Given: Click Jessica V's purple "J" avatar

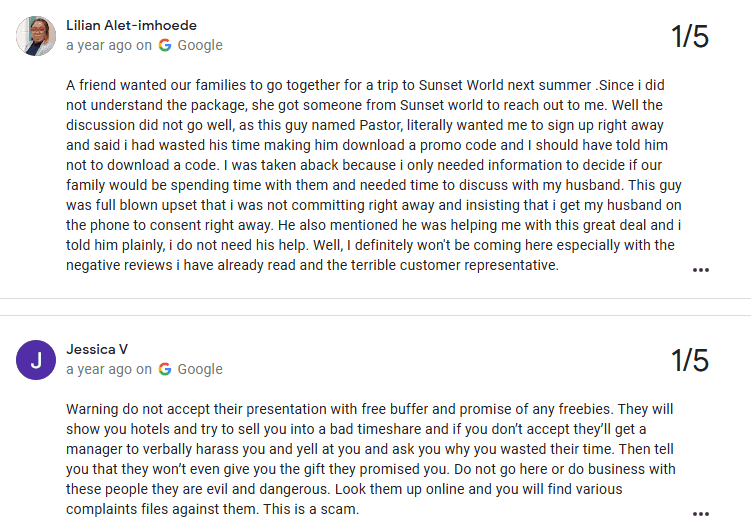Looking at the screenshot, I should 36,359.
